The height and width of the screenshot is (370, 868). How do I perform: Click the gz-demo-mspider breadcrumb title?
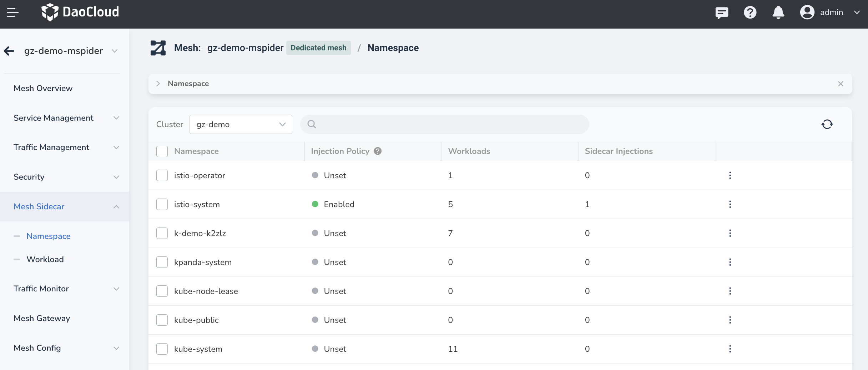click(x=245, y=48)
